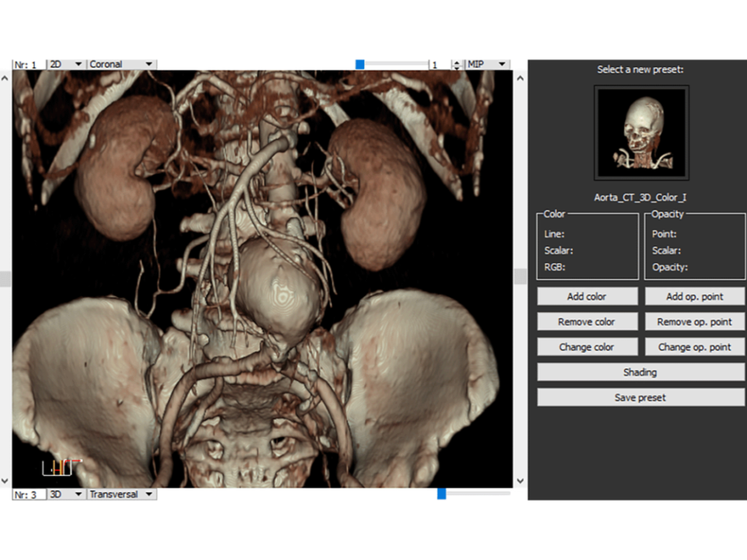
Task: Select the skull preset thumbnail
Action: (x=641, y=133)
